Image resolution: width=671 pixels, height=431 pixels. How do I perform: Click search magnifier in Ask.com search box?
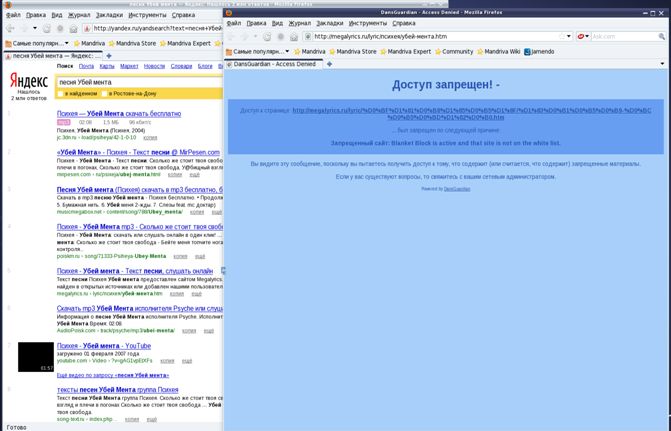pos(662,37)
